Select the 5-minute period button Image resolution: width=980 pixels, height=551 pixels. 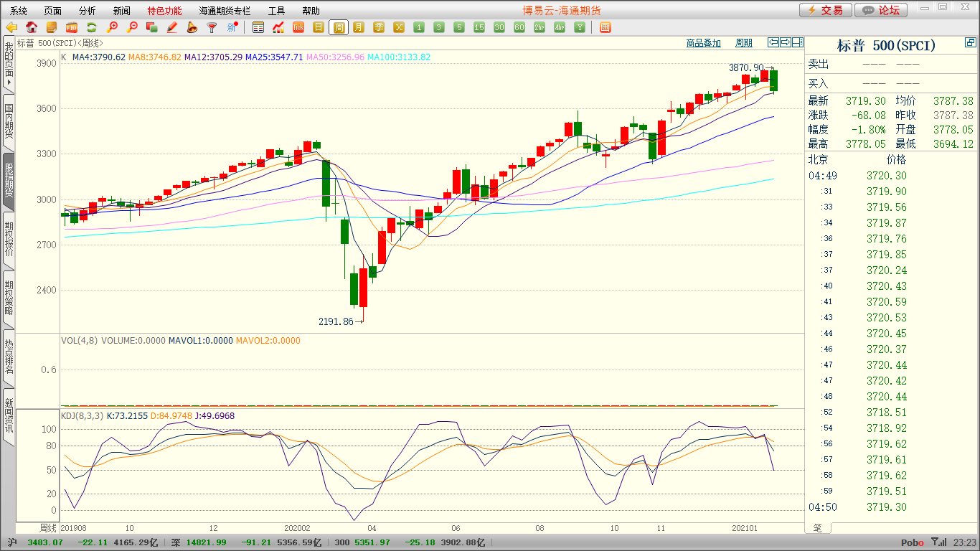(x=459, y=27)
